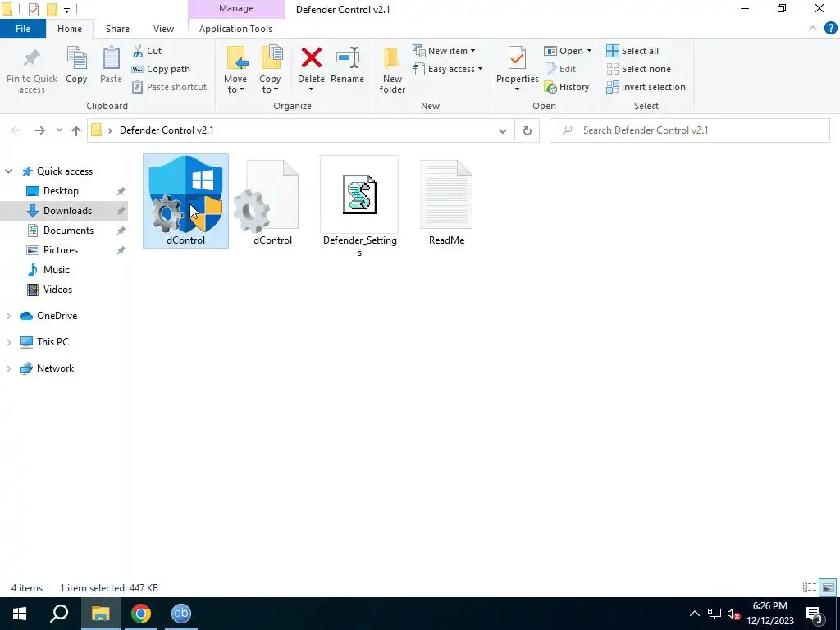Rename the selected dControl file

[347, 66]
